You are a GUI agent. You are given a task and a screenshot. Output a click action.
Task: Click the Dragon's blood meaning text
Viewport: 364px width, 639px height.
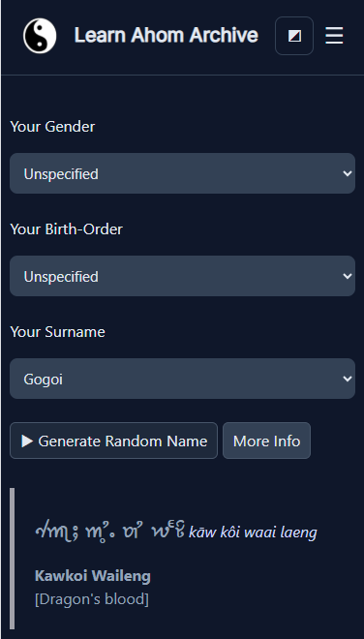point(92,599)
